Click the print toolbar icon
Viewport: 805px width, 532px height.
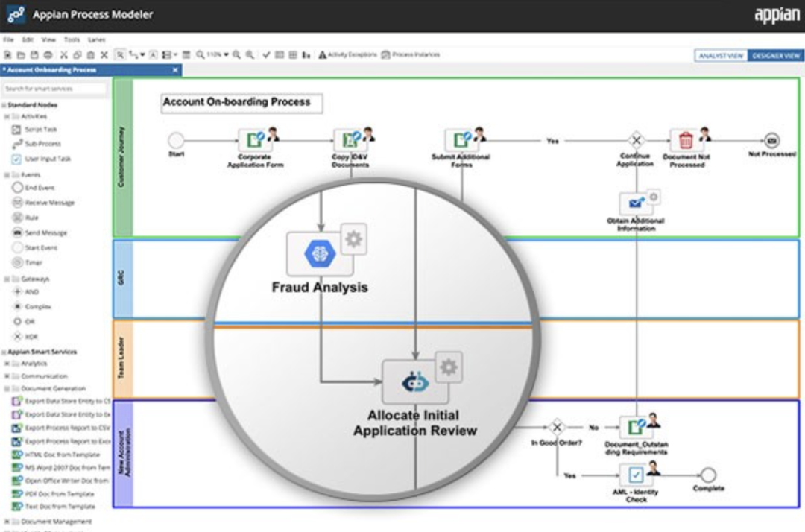[48, 55]
